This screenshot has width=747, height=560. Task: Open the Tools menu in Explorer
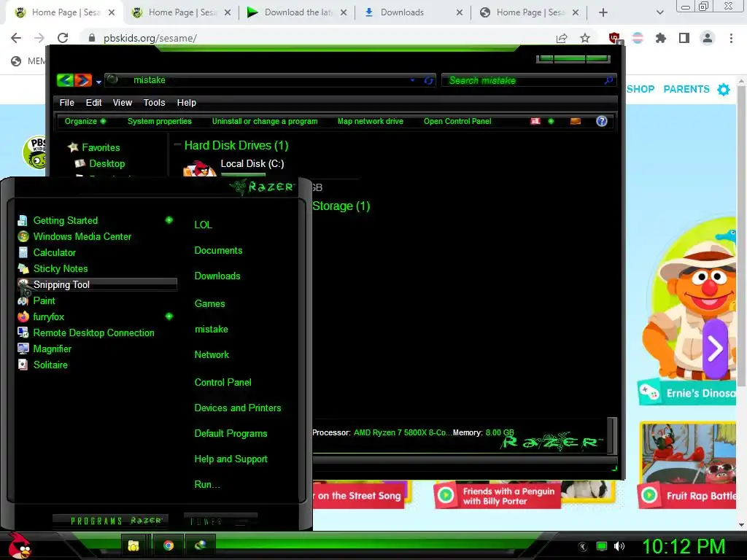pyautogui.click(x=154, y=102)
